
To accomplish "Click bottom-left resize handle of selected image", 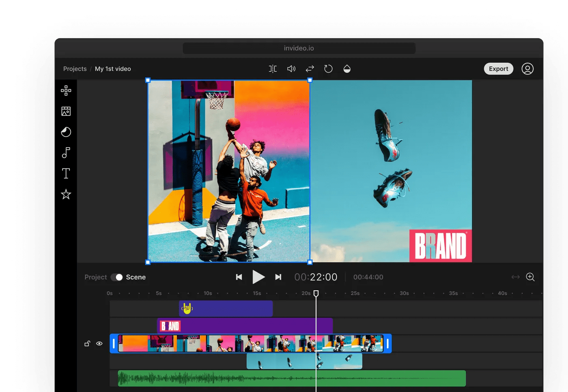I will tap(148, 262).
